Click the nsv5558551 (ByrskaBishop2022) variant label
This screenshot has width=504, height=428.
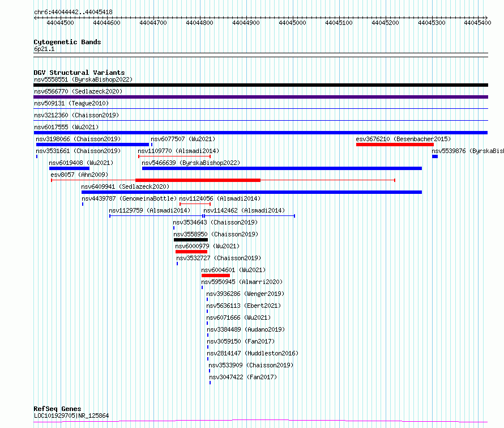click(x=83, y=79)
